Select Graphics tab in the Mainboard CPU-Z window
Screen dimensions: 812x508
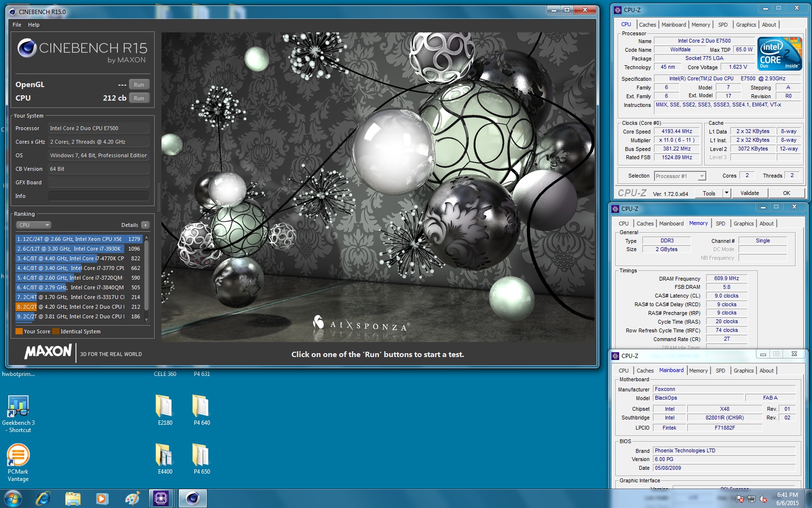743,371
